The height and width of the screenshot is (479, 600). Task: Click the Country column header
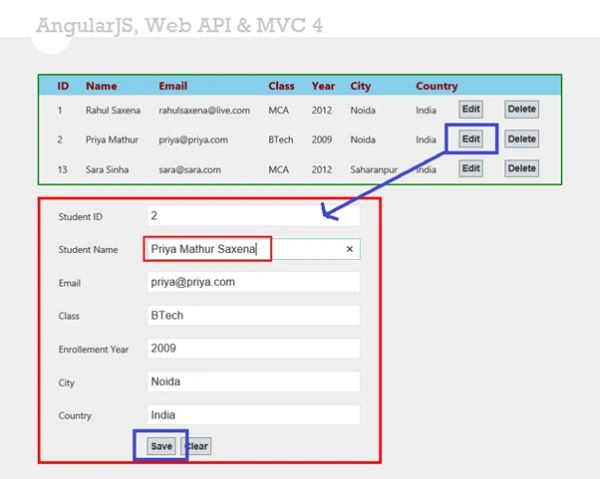click(x=437, y=86)
